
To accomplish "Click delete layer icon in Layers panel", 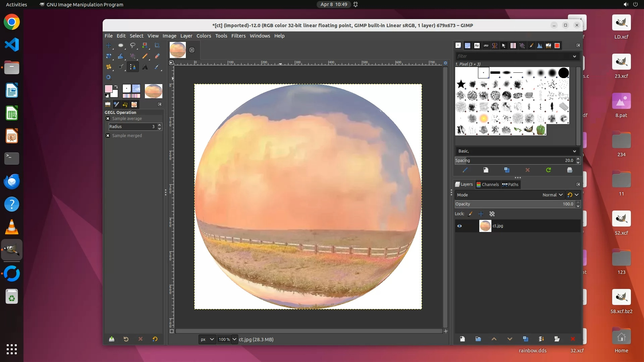I will point(573,339).
